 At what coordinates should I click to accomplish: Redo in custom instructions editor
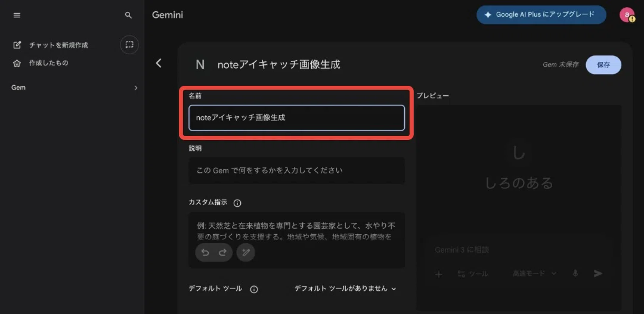222,253
